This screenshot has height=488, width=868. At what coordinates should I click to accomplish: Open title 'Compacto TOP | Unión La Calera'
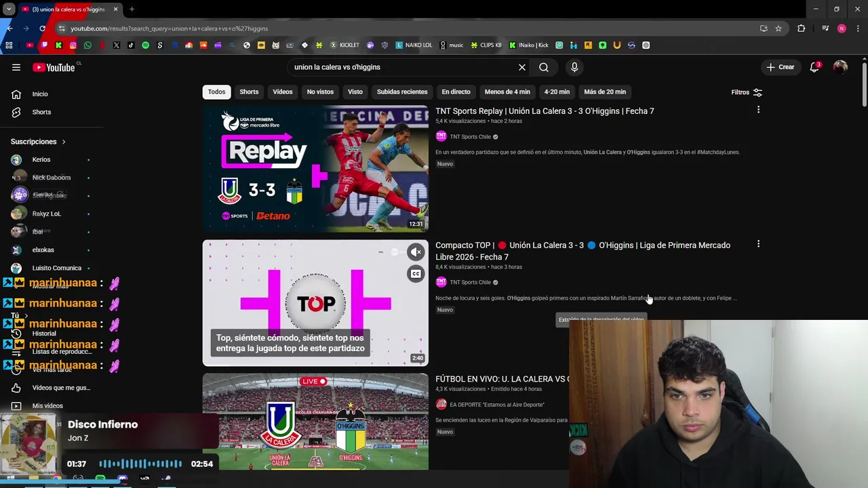(x=583, y=251)
